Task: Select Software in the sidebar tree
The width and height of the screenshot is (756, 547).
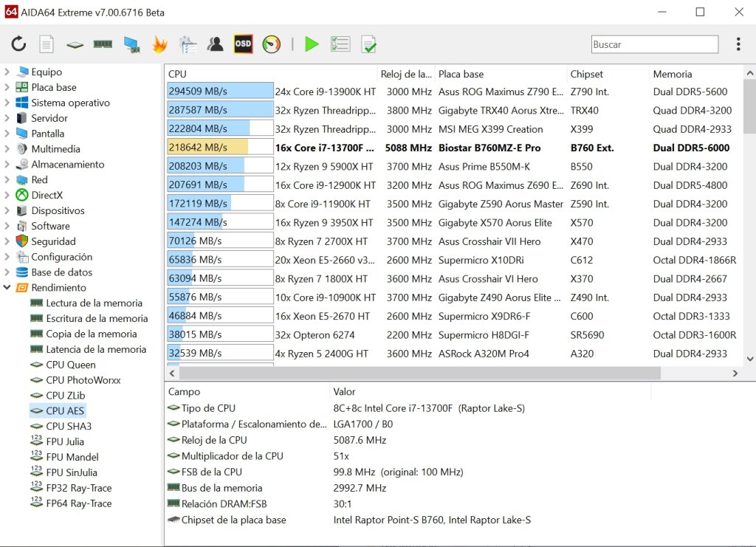Action: coord(50,226)
